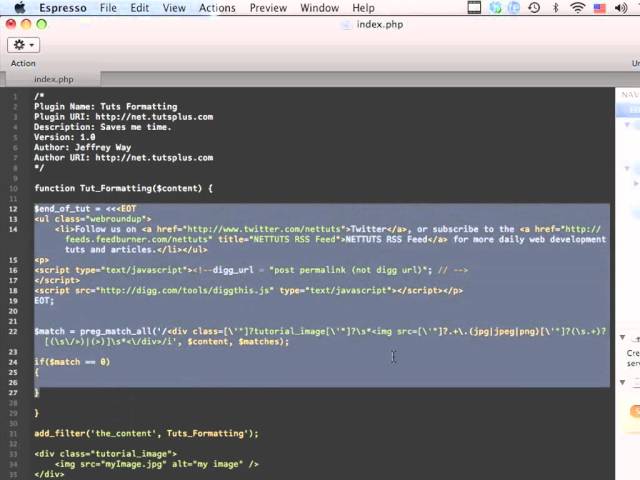The height and width of the screenshot is (480, 640).
Task: Click the volume speaker icon
Action: click(x=620, y=7)
